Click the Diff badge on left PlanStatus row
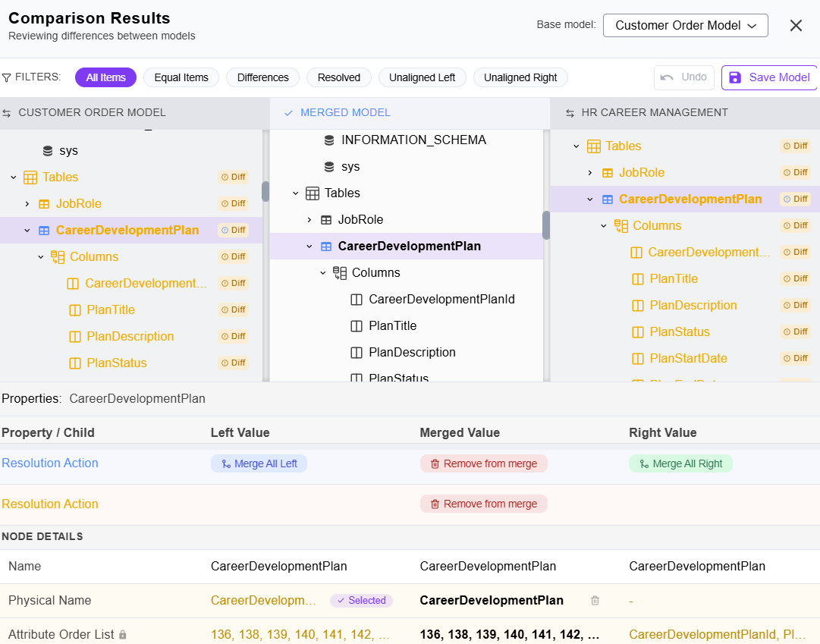This screenshot has width=820, height=644. tap(233, 363)
